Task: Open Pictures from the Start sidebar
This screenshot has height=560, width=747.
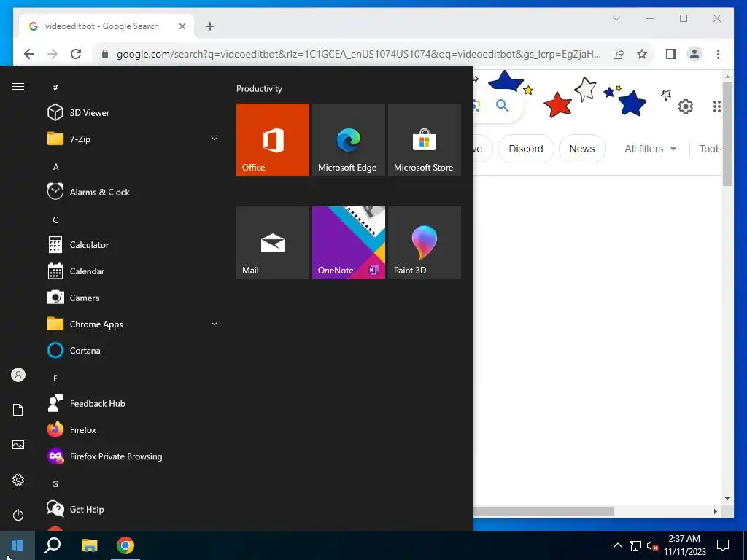Action: point(18,445)
